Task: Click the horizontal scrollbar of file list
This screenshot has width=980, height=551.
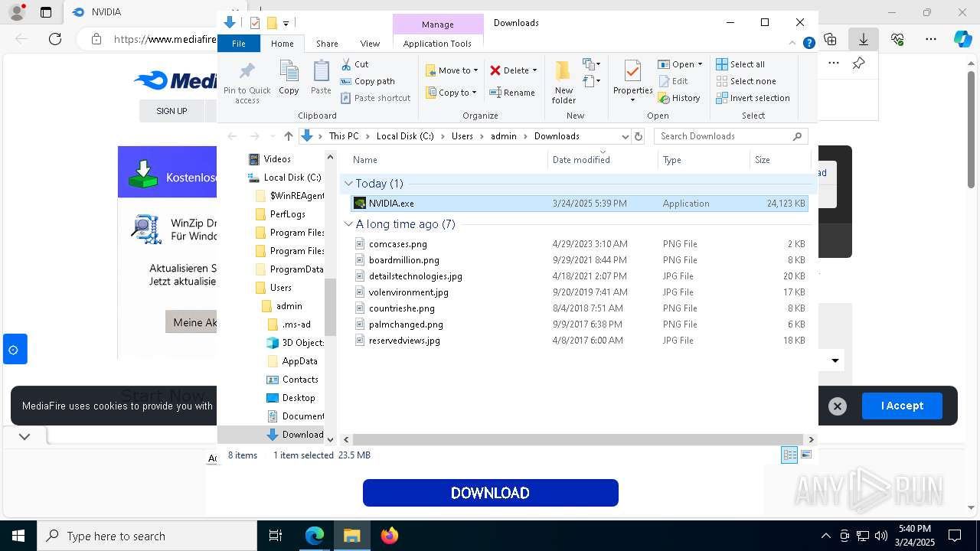Action: coord(578,439)
